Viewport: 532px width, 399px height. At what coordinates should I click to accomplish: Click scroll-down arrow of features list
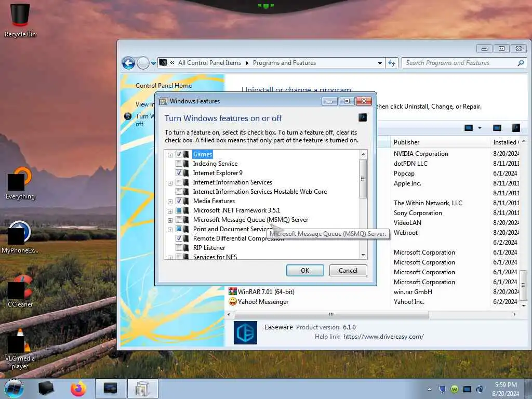click(363, 255)
